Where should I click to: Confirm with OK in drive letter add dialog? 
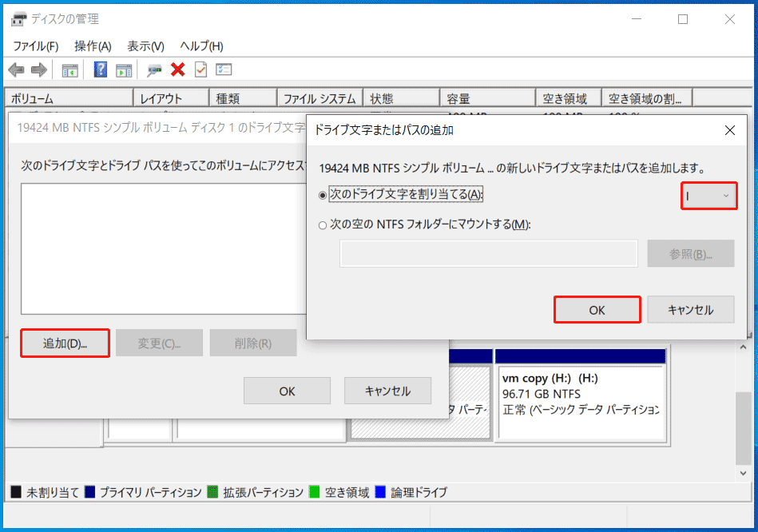point(597,310)
